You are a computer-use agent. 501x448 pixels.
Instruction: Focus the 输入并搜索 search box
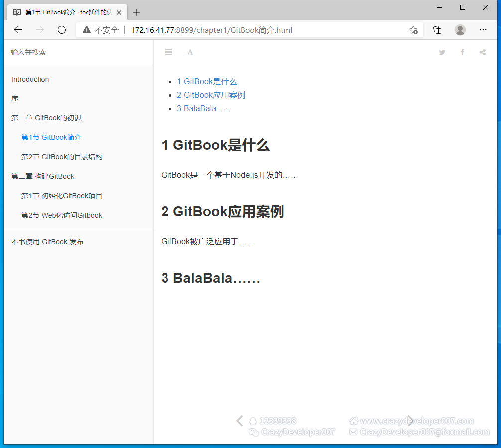coord(79,52)
